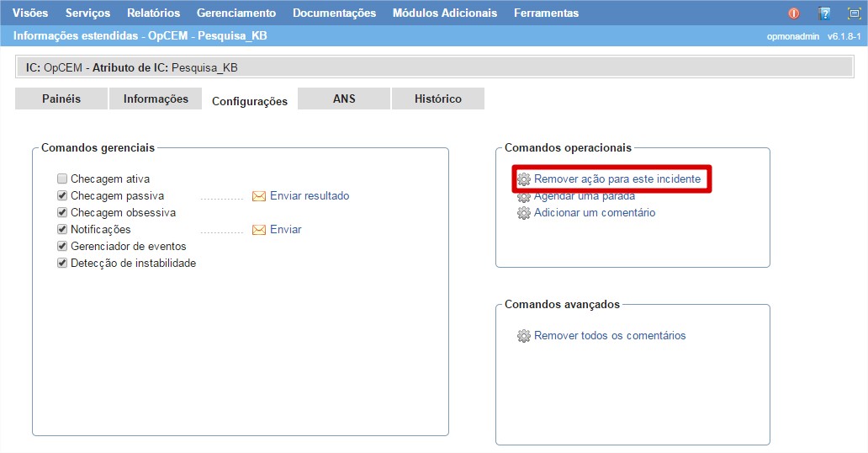This screenshot has height=453, width=868.
Task: Disable the Gerenciador de eventos checkbox
Action: 62,247
